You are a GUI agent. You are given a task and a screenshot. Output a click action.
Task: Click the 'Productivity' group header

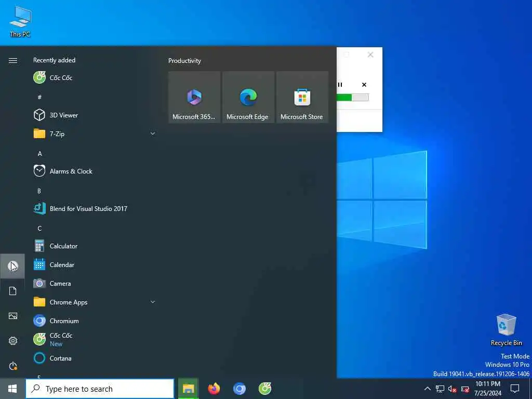tap(184, 61)
